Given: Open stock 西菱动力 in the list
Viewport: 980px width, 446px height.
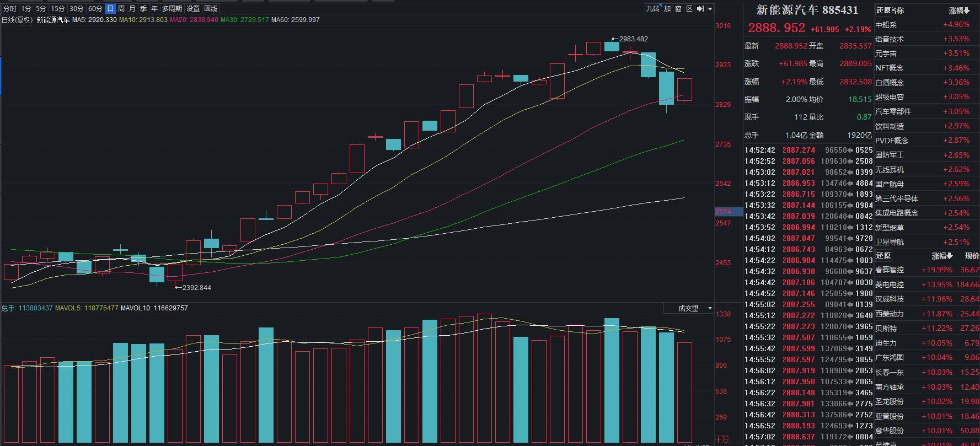Looking at the screenshot, I should click(x=927, y=314).
